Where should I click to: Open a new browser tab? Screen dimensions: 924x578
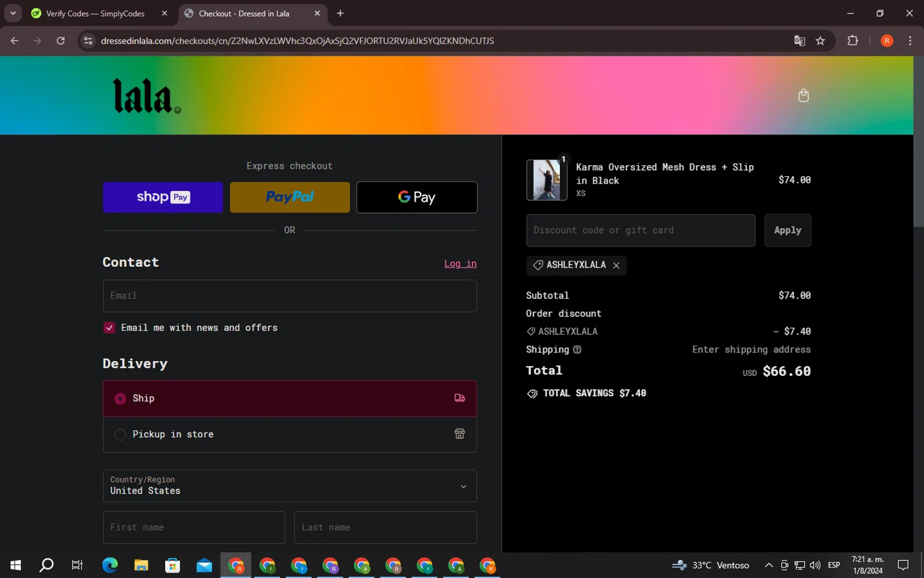click(x=340, y=13)
